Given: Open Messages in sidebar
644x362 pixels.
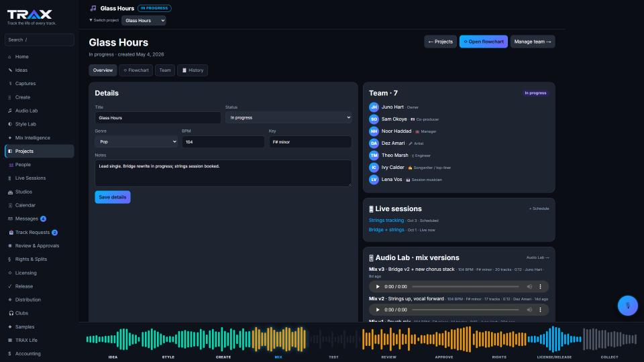Looking at the screenshot, I should coord(40,219).
